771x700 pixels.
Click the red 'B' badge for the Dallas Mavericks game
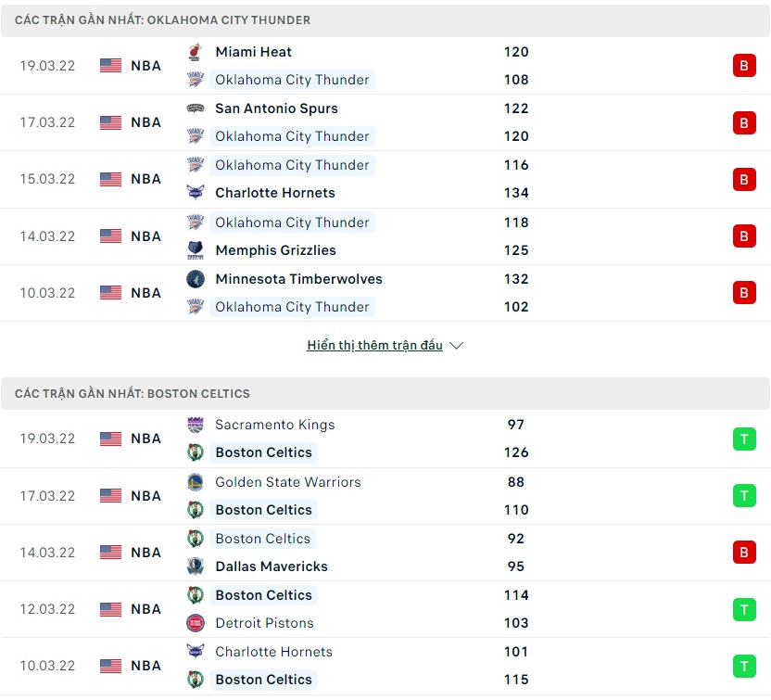(x=743, y=553)
